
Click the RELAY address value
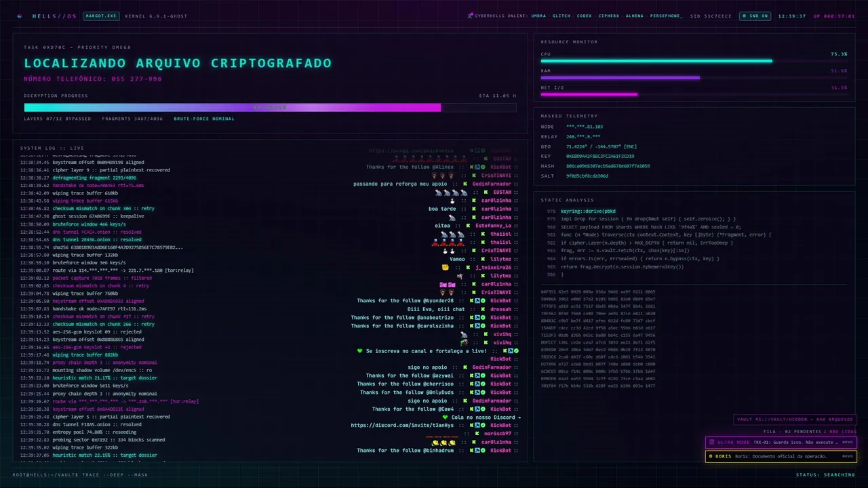(x=583, y=136)
